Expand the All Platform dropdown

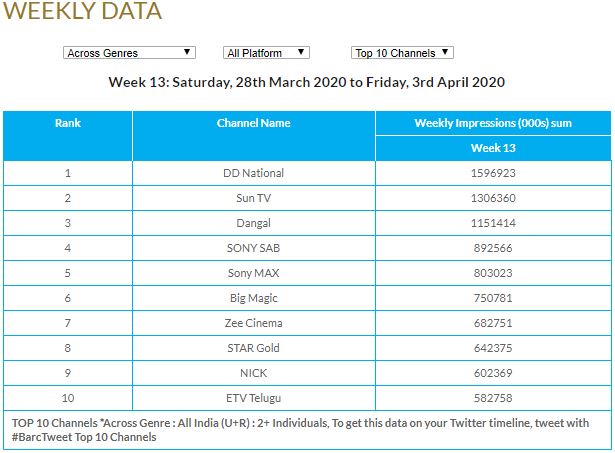266,53
